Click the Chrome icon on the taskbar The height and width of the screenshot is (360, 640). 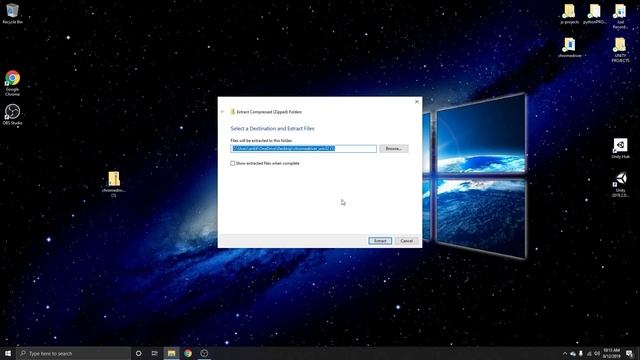[188, 353]
